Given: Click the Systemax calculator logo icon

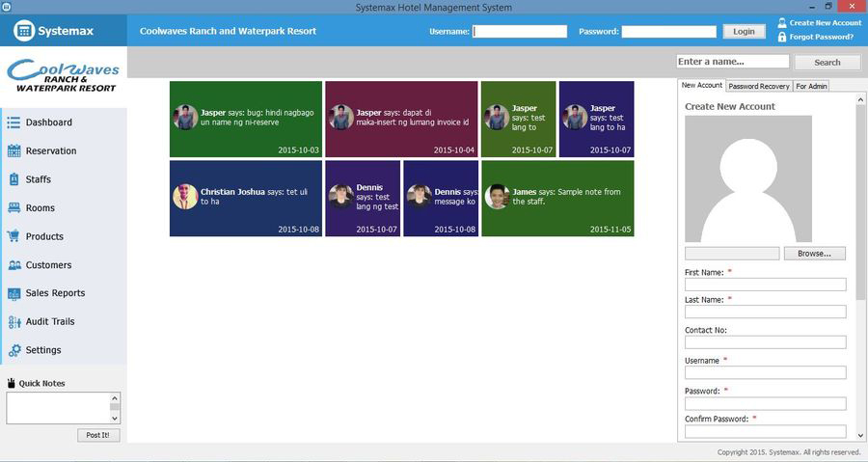Looking at the screenshot, I should (x=24, y=31).
